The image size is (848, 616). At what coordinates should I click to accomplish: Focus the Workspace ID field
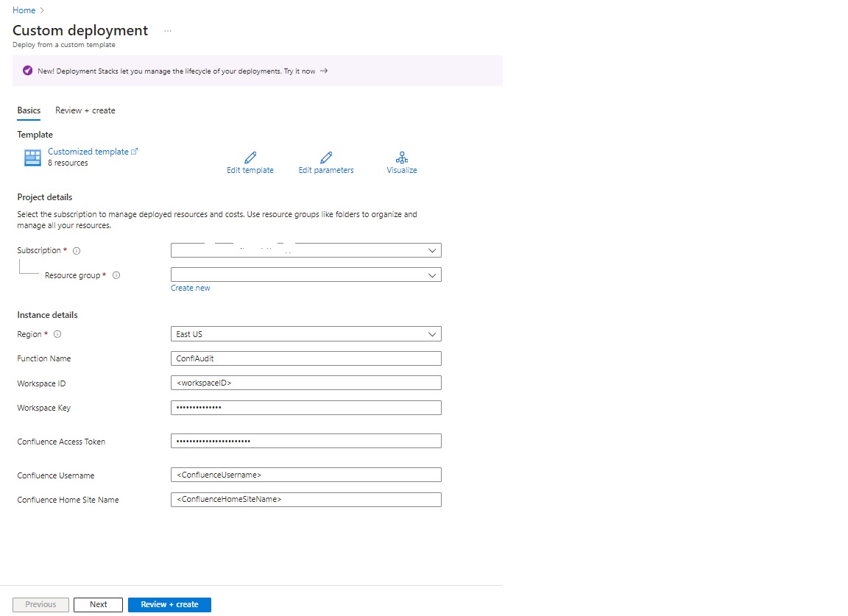coord(306,383)
